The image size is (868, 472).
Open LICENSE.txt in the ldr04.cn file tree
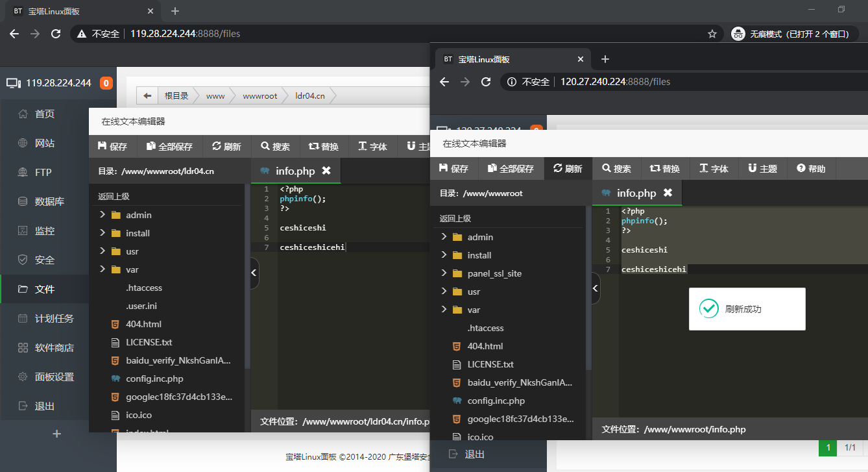149,342
